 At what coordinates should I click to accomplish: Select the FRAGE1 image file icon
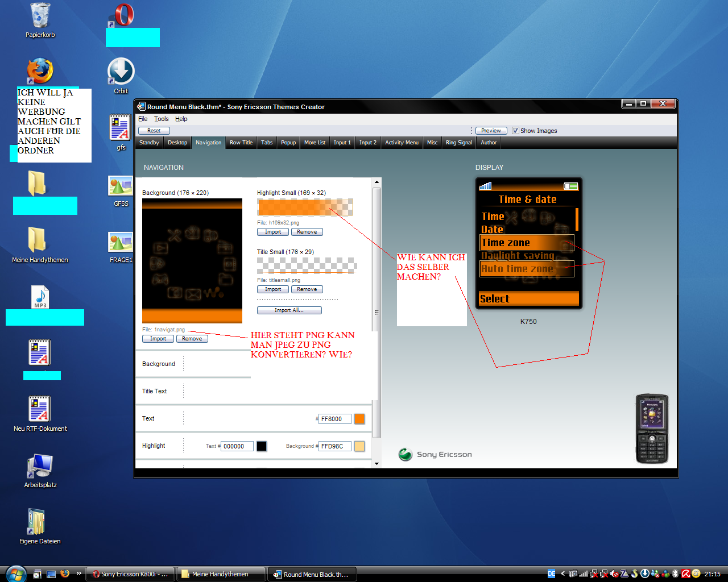coord(121,242)
